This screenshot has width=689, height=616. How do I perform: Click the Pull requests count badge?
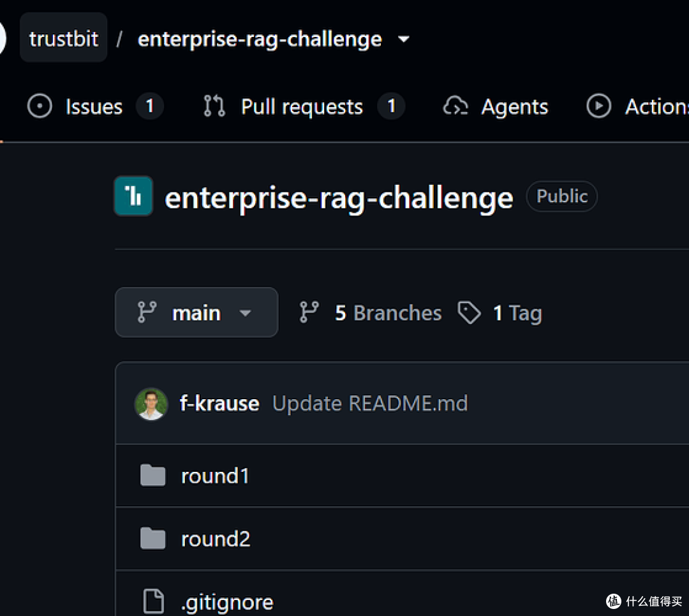[x=391, y=106]
